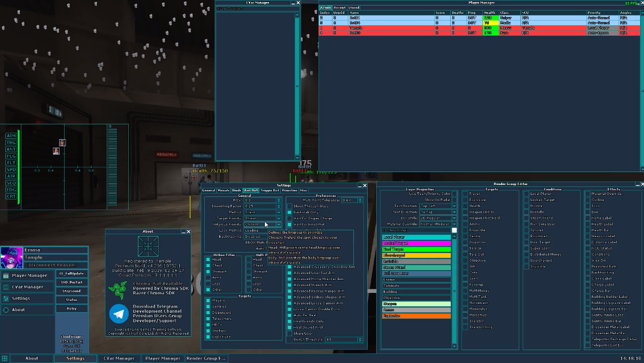Open the Recent tab in Player Manager
The image size is (644, 363).
point(340,7)
